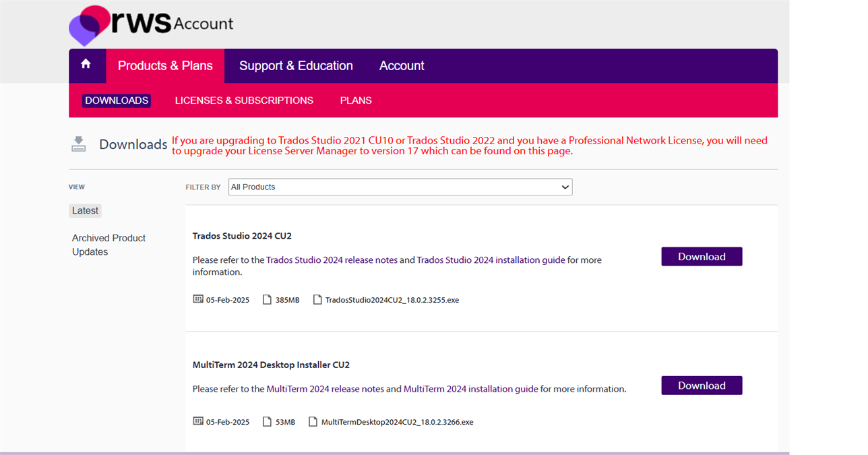Download MultiTerm 2024 Desktop Installer CU2
868x455 pixels.
(x=702, y=386)
